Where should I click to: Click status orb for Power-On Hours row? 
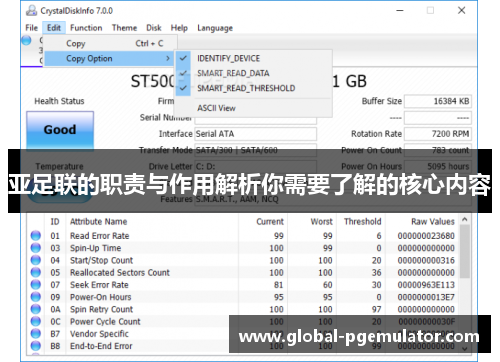pos(36,297)
